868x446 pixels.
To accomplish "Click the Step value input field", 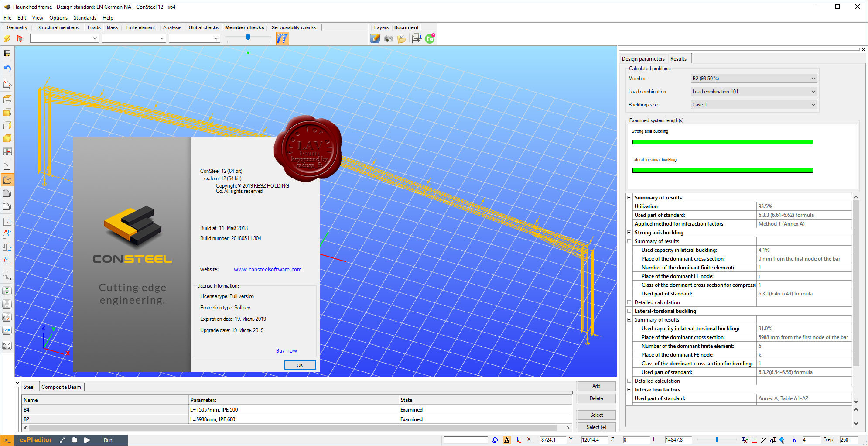I will (x=848, y=440).
